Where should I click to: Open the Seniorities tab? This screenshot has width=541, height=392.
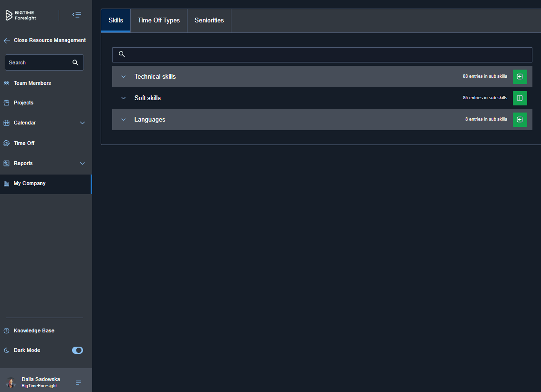[209, 21]
